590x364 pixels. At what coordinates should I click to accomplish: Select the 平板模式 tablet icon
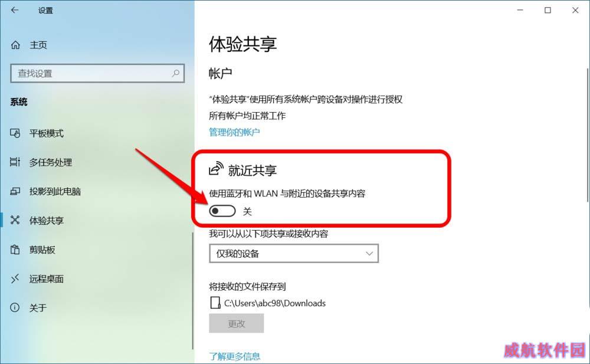15,133
